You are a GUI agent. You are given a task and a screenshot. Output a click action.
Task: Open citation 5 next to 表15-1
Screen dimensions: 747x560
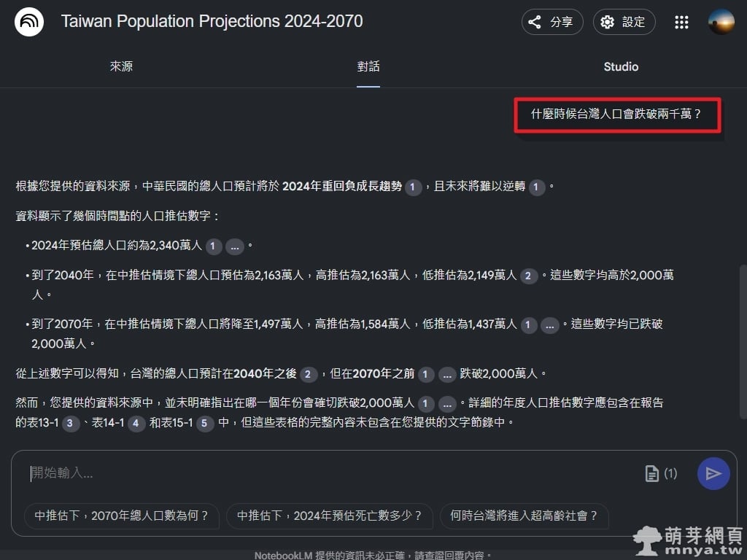pyautogui.click(x=205, y=423)
